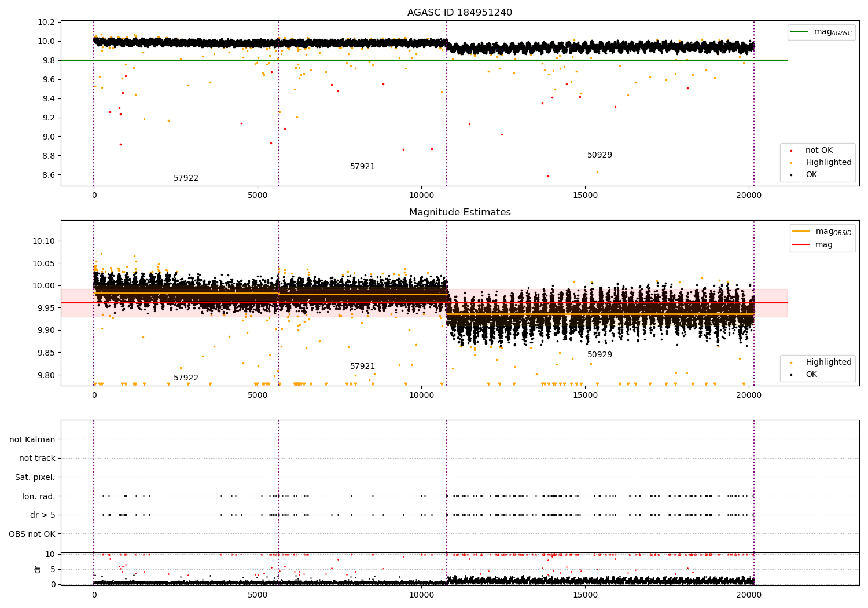
Task: Click the 'AGASC ID 184951240' plot title
Action: 459,12
